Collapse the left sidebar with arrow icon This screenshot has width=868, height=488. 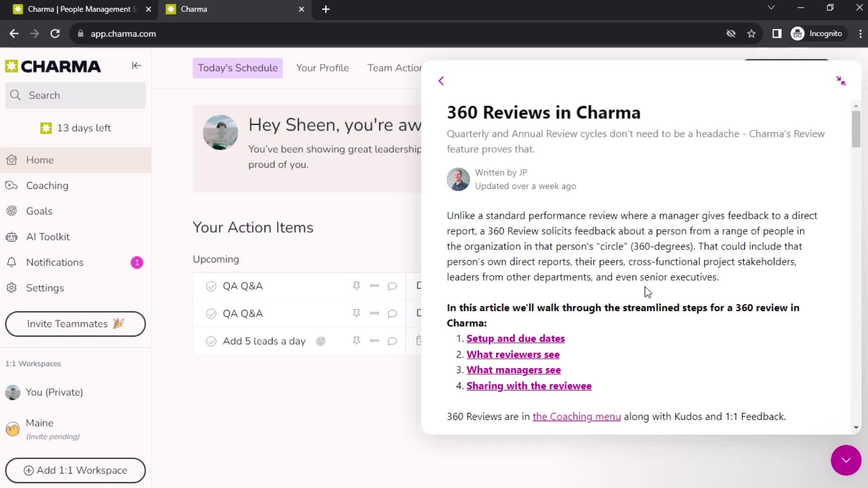point(137,66)
